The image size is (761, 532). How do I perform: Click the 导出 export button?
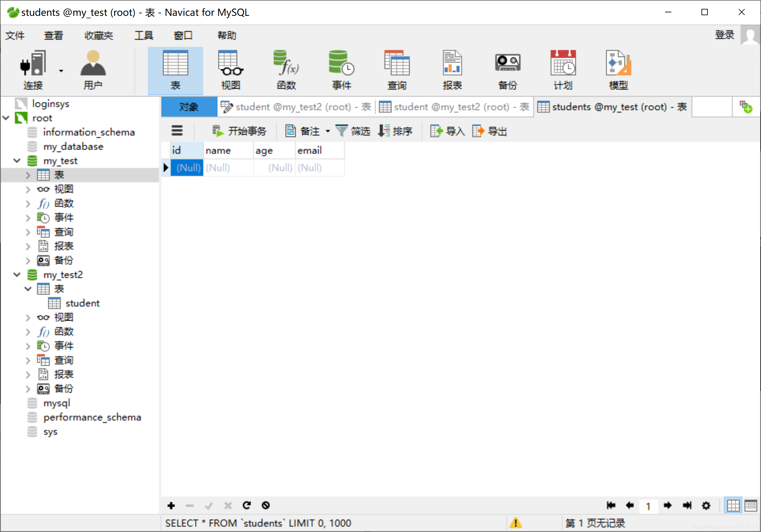(490, 131)
